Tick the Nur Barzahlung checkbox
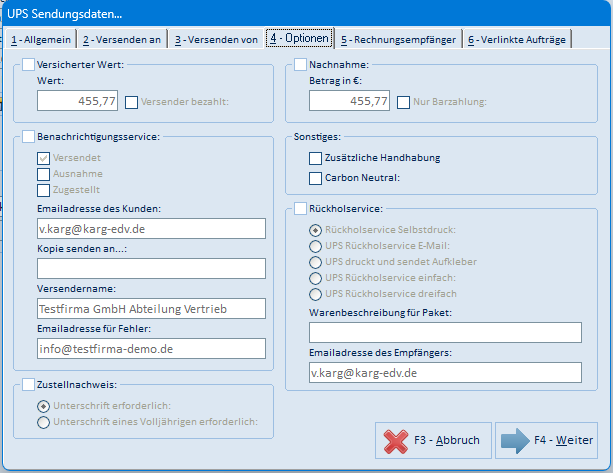The height and width of the screenshot is (473, 613). click(x=403, y=102)
